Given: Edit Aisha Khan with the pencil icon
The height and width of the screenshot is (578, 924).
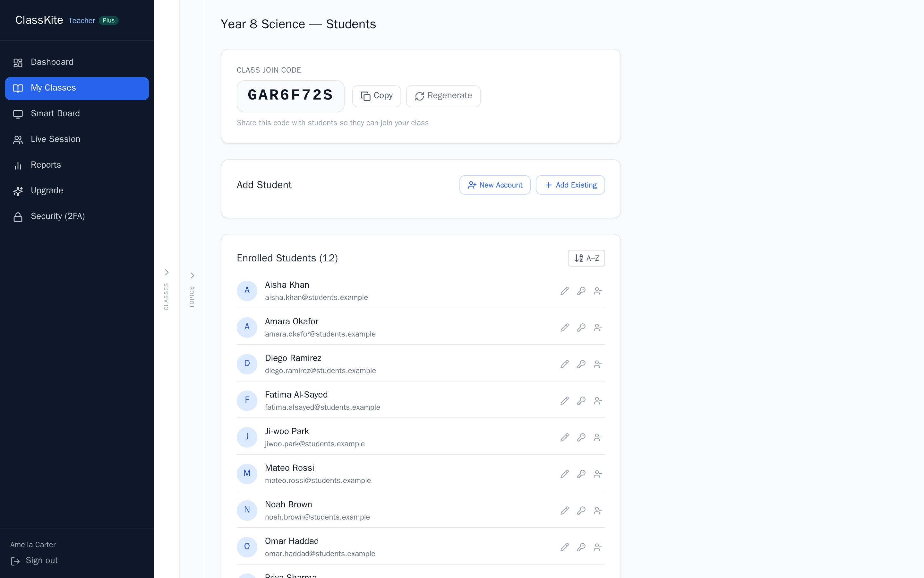Looking at the screenshot, I should tap(564, 291).
